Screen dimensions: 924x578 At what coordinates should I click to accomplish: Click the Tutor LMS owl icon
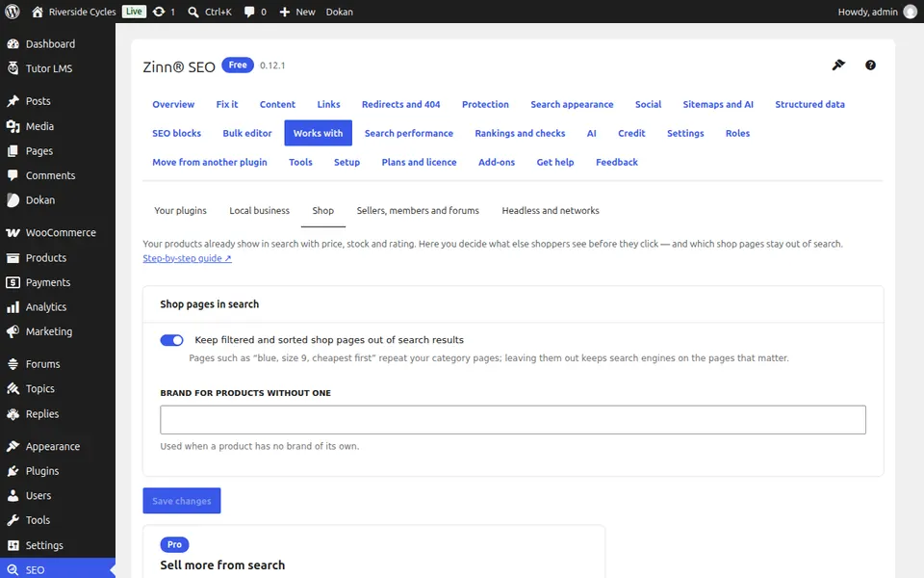13,68
